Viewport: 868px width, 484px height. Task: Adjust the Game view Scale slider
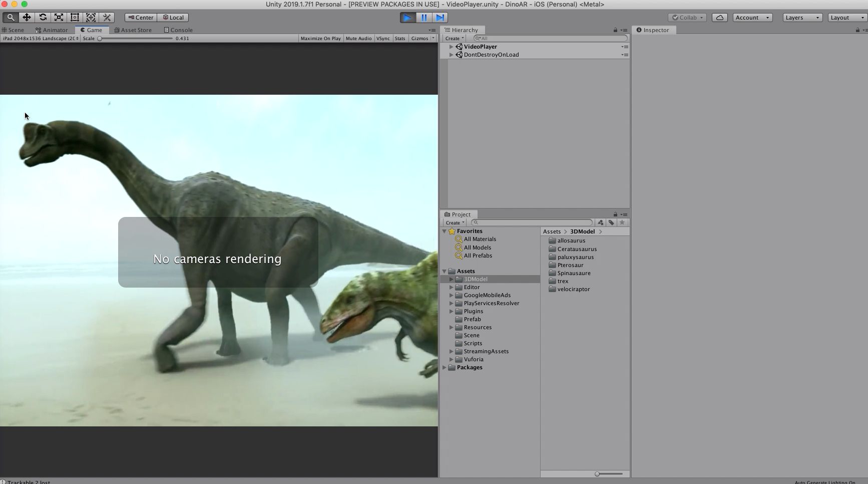(100, 39)
